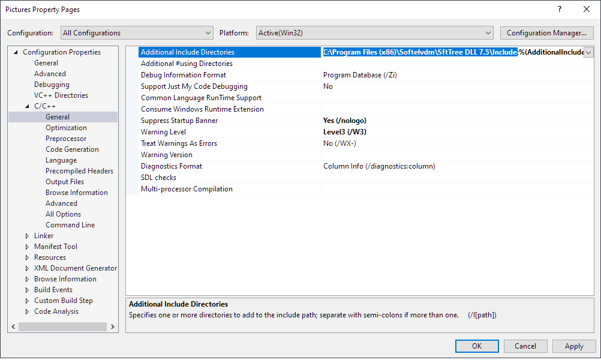
Task: Expand the Manifest Tool node
Action: [x=27, y=247]
